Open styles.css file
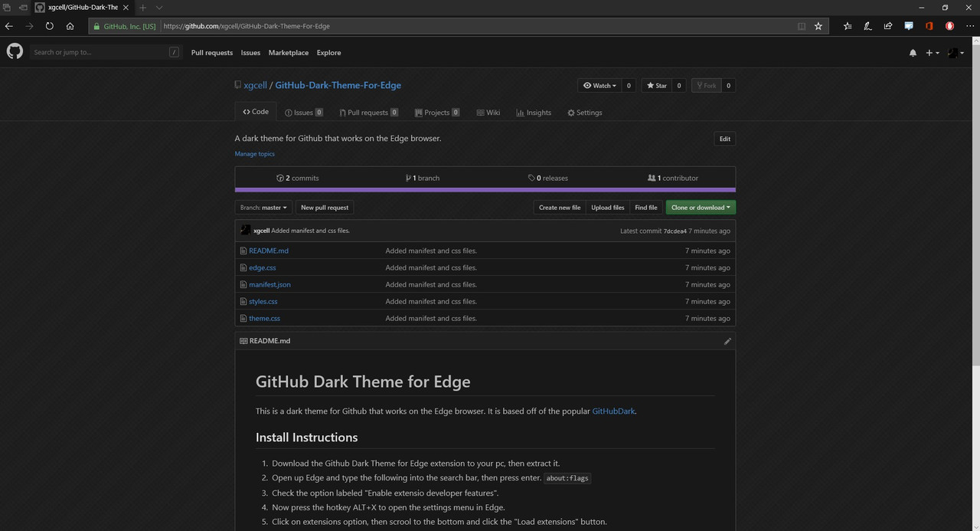The image size is (980, 531). [263, 301]
